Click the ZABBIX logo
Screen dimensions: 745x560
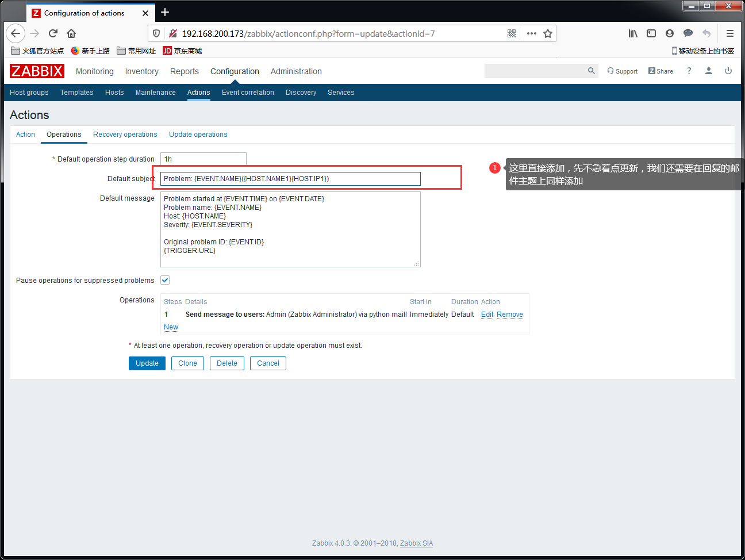(x=37, y=71)
